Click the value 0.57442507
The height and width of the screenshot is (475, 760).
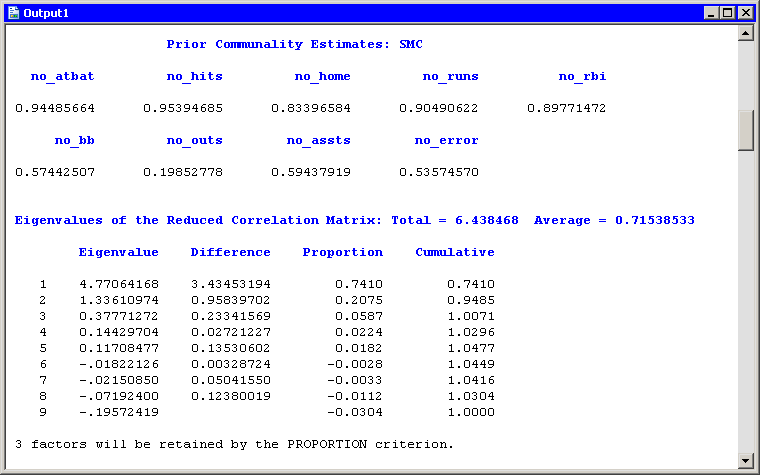(55, 172)
